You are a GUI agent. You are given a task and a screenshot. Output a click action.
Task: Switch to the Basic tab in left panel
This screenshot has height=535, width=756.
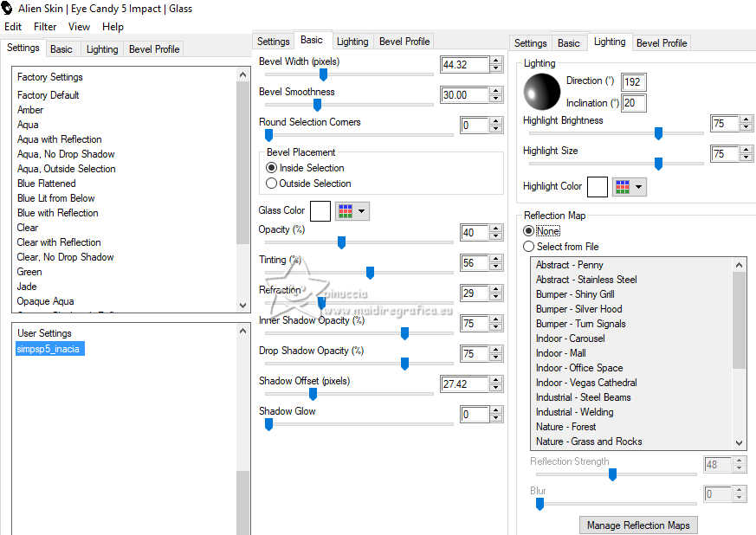tap(61, 49)
